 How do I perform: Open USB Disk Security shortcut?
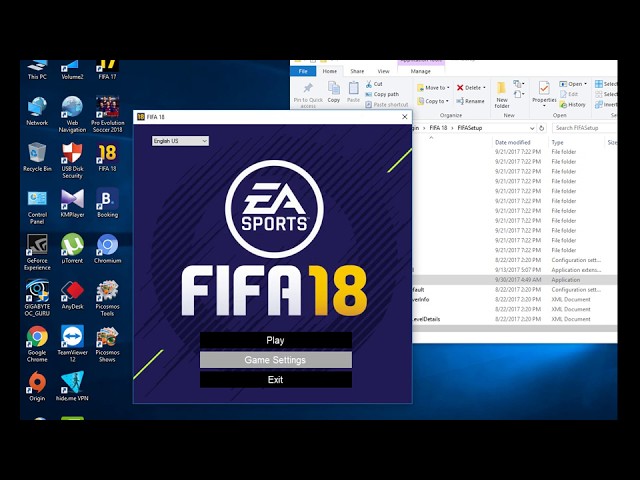pyautogui.click(x=72, y=160)
